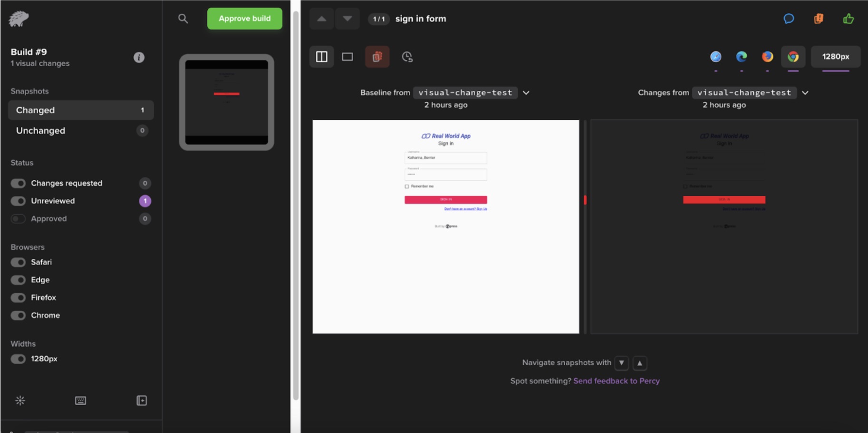Image resolution: width=868 pixels, height=433 pixels.
Task: Select the Firefox browser rendering
Action: 767,57
